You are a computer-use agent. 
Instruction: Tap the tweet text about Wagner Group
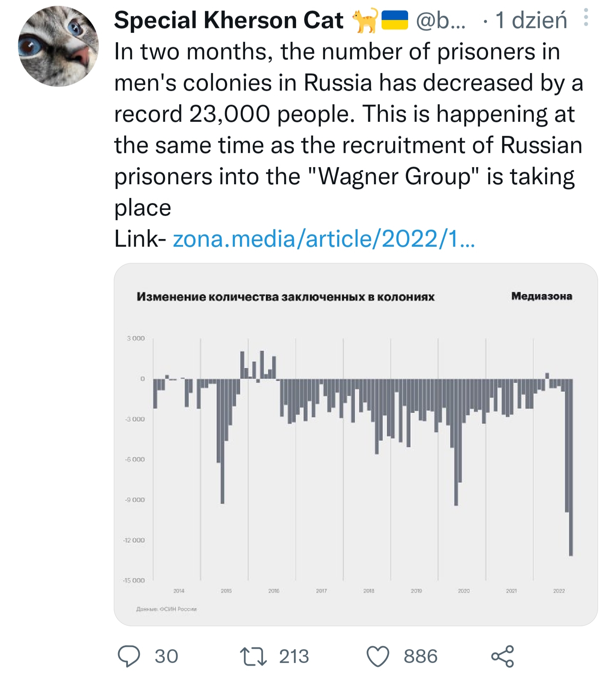click(349, 130)
